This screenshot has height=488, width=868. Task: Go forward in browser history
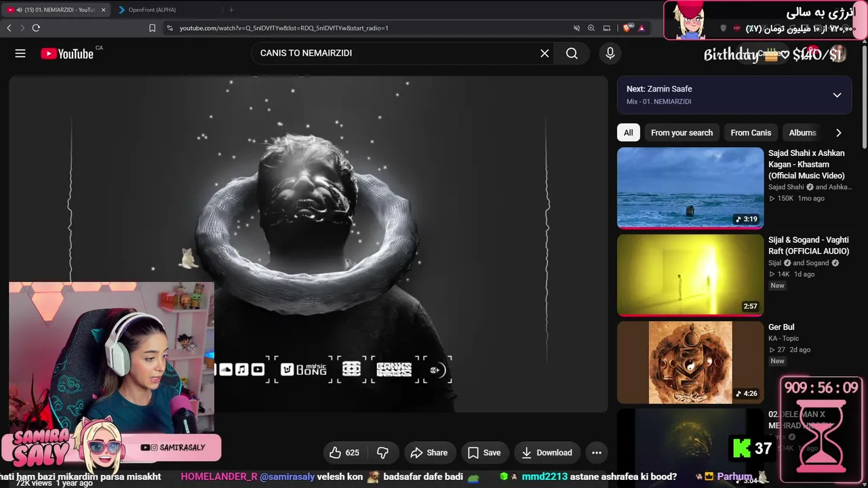[x=22, y=28]
